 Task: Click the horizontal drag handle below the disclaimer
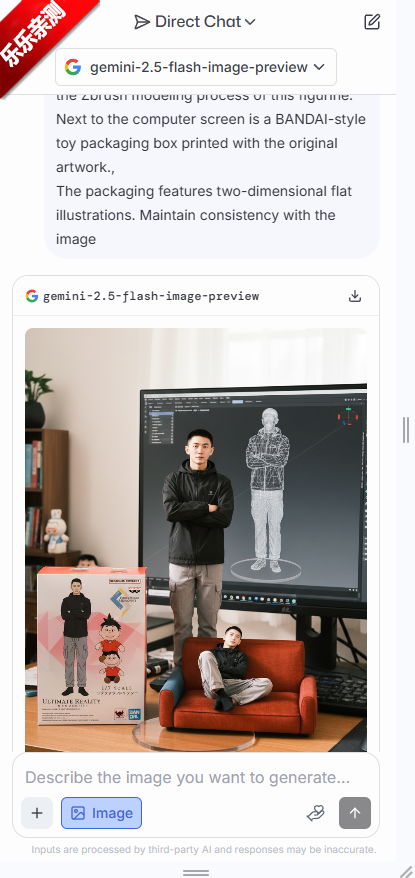(196, 872)
